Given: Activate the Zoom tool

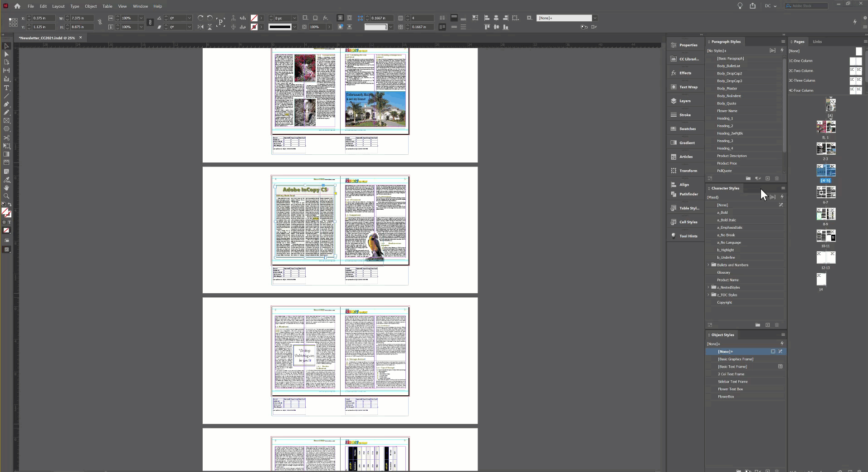Looking at the screenshot, I should pos(6,196).
